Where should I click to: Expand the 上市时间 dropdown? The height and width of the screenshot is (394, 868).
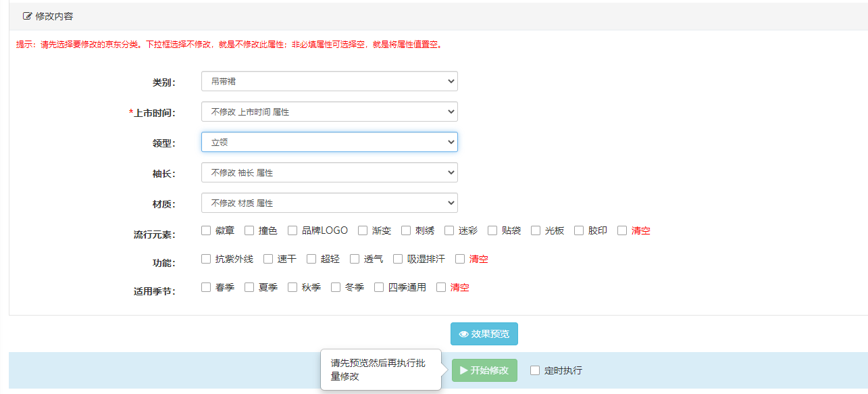pos(329,112)
